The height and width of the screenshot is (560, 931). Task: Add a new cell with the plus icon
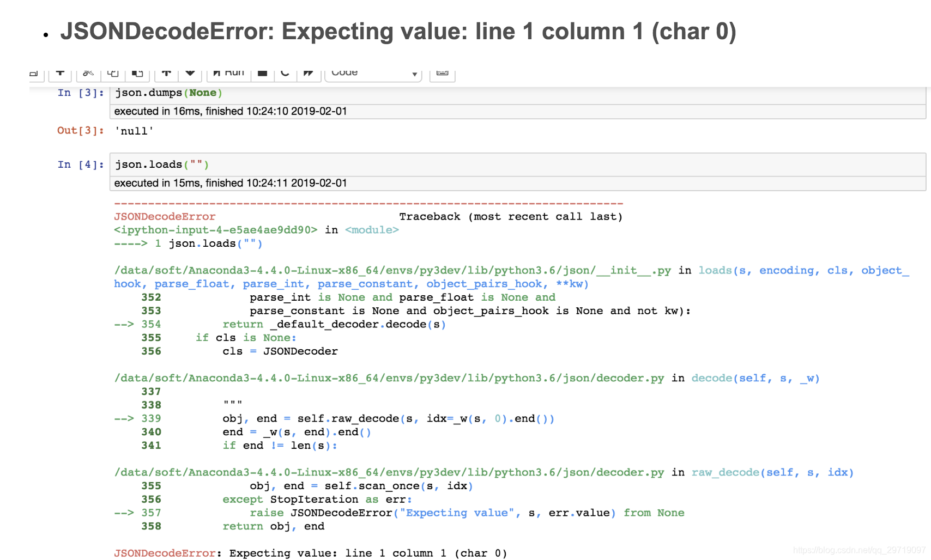tap(60, 74)
